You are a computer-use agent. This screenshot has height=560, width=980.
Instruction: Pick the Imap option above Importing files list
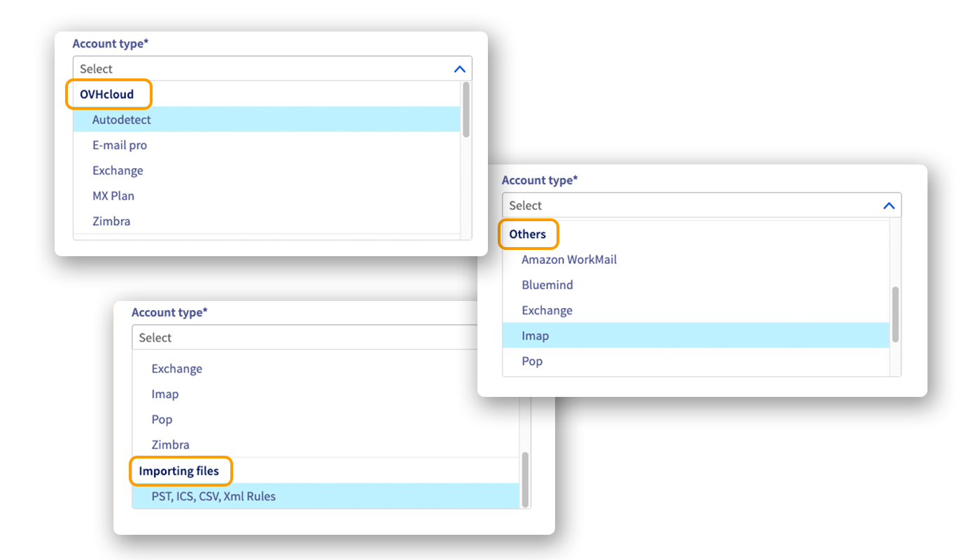165,394
